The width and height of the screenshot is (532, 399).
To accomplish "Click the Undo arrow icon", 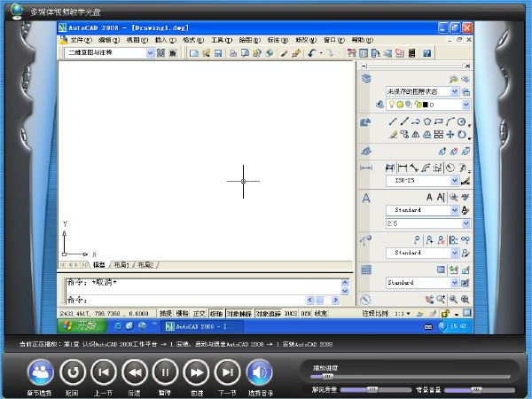I will 312,53.
